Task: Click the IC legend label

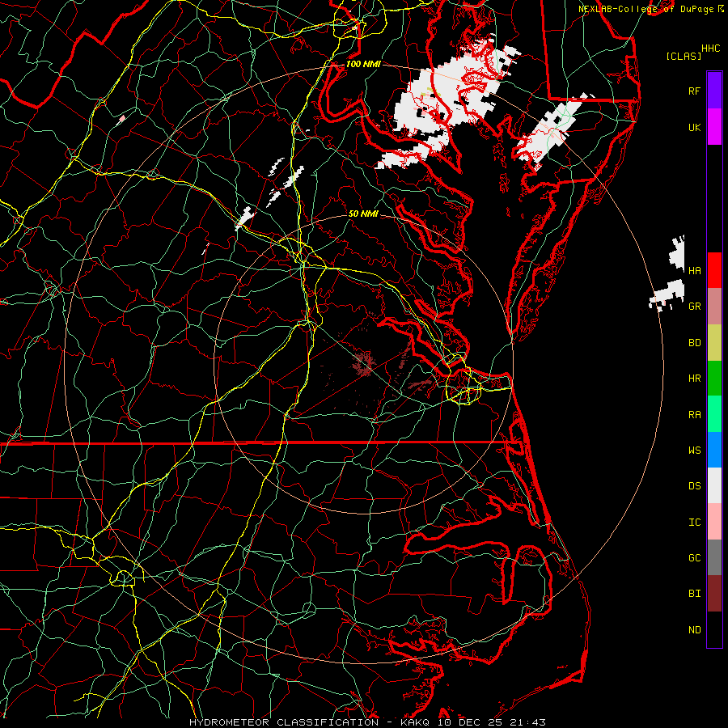Action: [695, 523]
